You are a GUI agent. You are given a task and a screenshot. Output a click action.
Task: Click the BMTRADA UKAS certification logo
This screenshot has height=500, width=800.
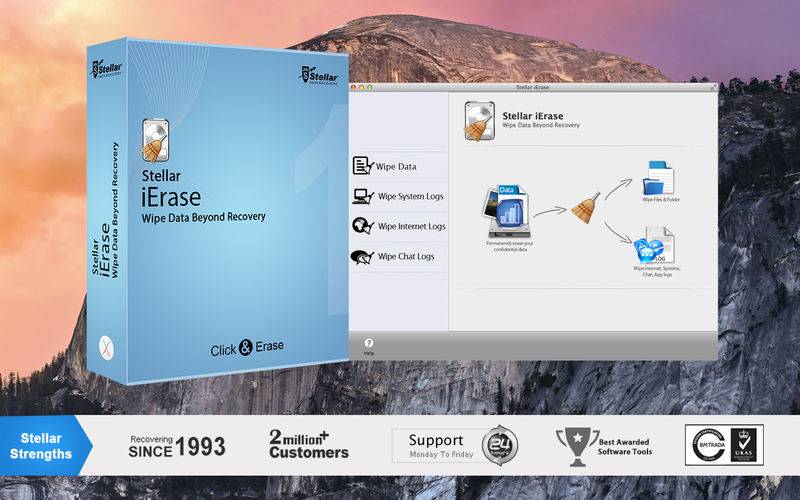point(724,445)
